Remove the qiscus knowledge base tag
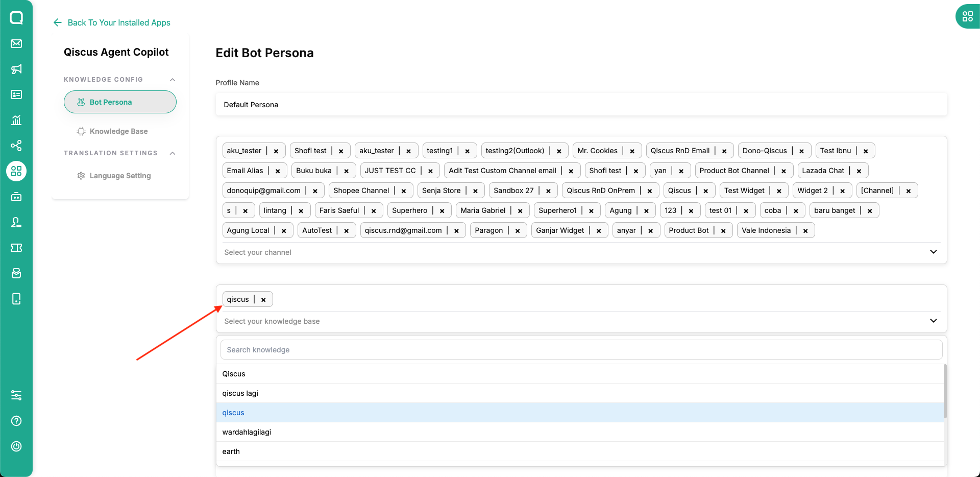The width and height of the screenshot is (980, 477). pyautogui.click(x=263, y=300)
